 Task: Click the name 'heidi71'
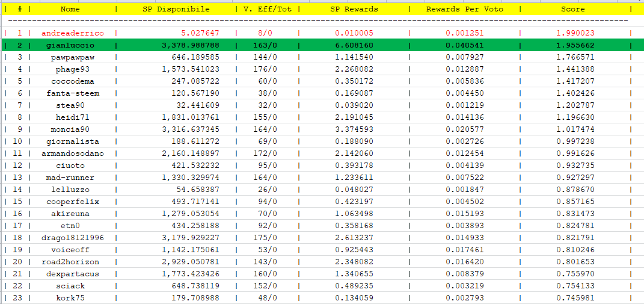click(x=73, y=117)
